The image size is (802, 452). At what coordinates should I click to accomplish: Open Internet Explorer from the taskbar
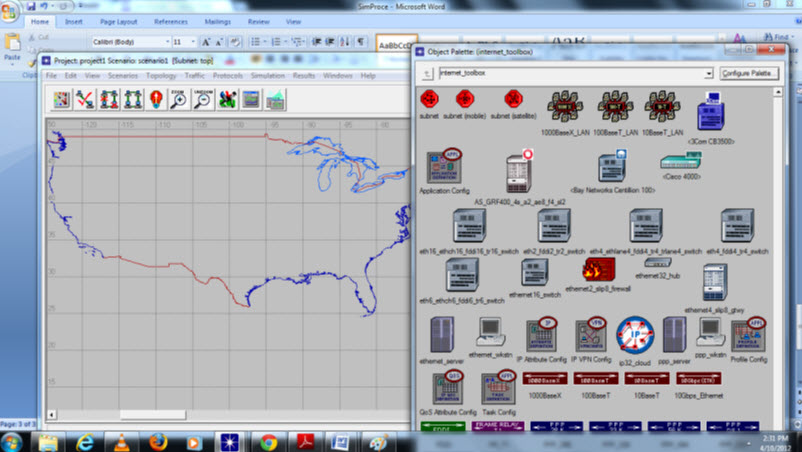point(85,442)
